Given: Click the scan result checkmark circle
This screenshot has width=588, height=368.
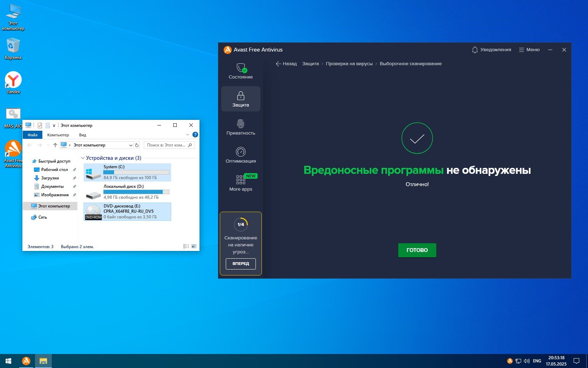Looking at the screenshot, I should coord(417,138).
